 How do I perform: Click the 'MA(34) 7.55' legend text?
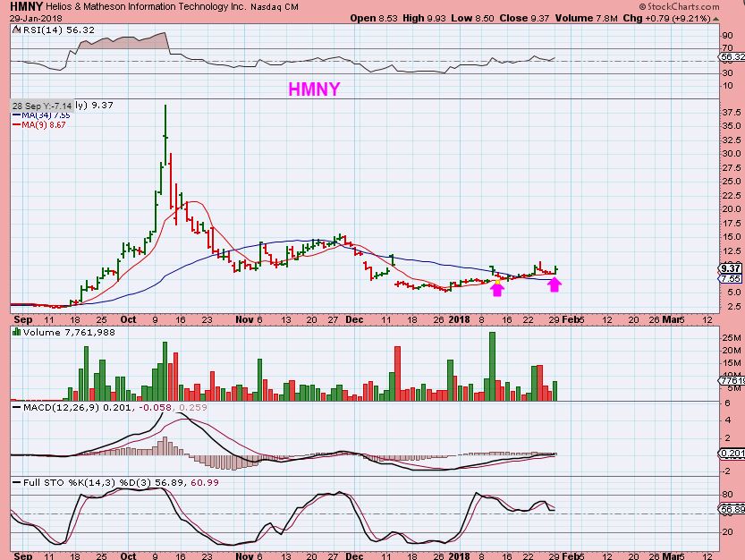pos(47,115)
